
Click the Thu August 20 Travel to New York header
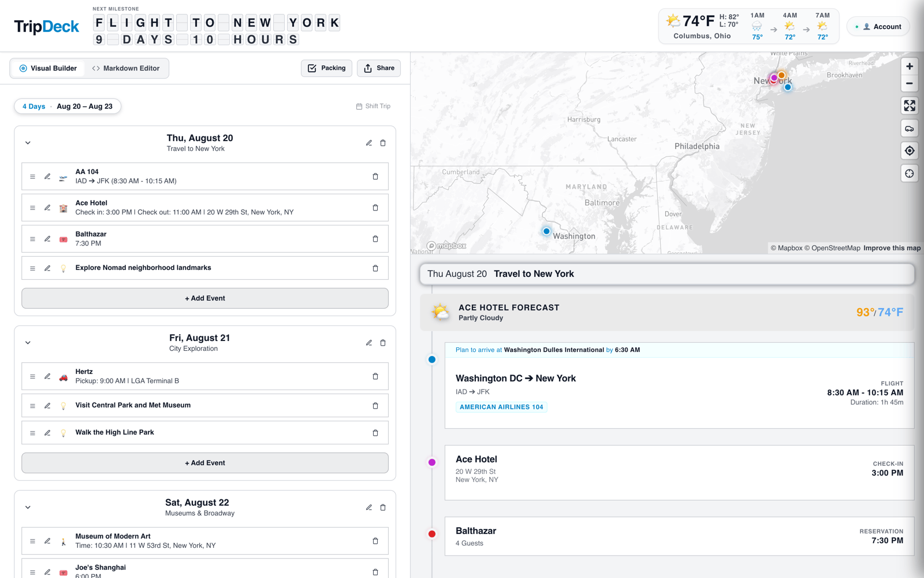pos(667,274)
